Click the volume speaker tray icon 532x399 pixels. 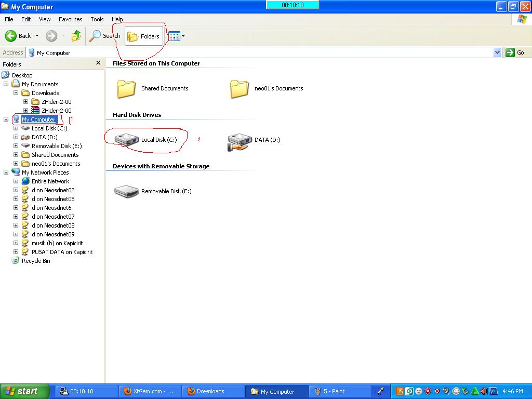[x=484, y=391]
